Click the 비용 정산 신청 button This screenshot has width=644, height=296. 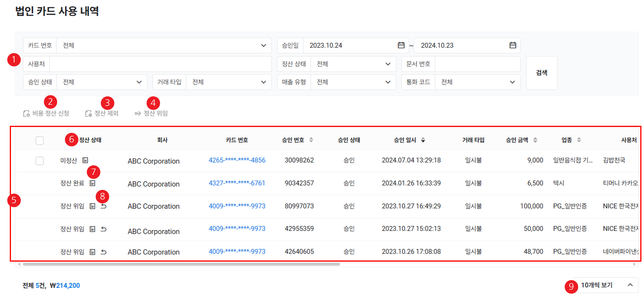point(46,113)
